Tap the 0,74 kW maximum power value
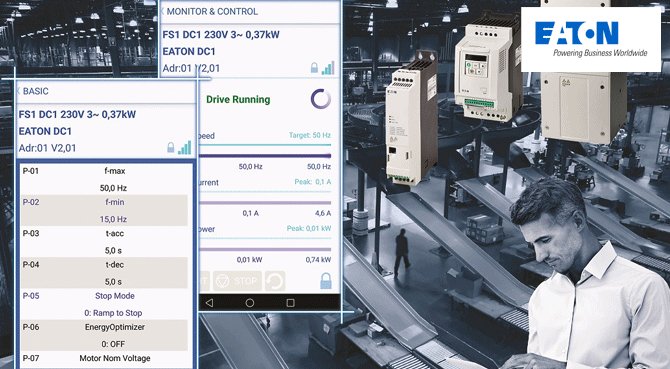 (x=318, y=260)
